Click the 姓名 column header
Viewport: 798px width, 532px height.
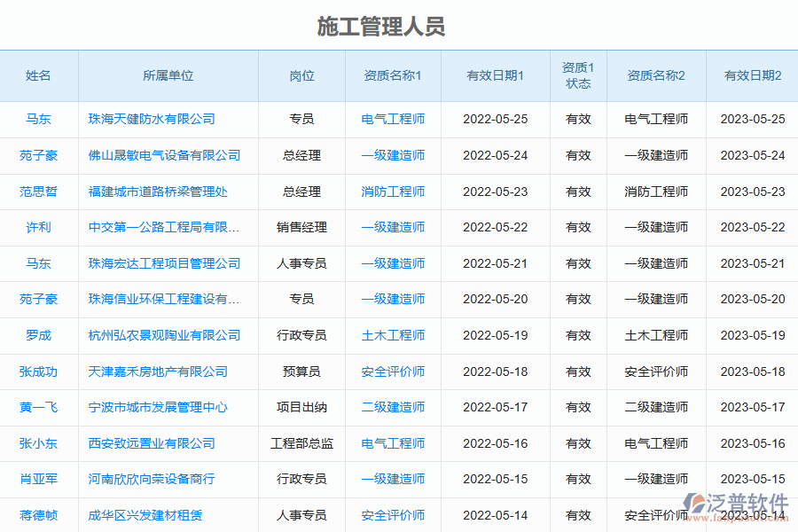[x=38, y=75]
